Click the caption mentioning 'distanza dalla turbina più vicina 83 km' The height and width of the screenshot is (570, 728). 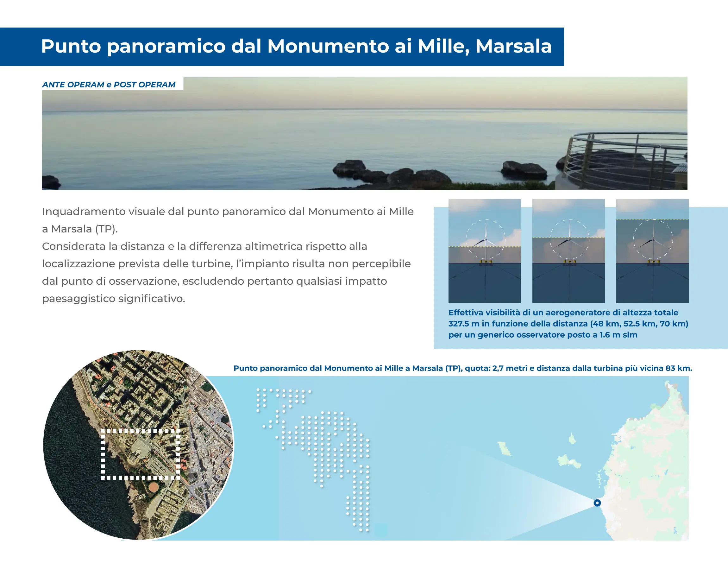[463, 368]
